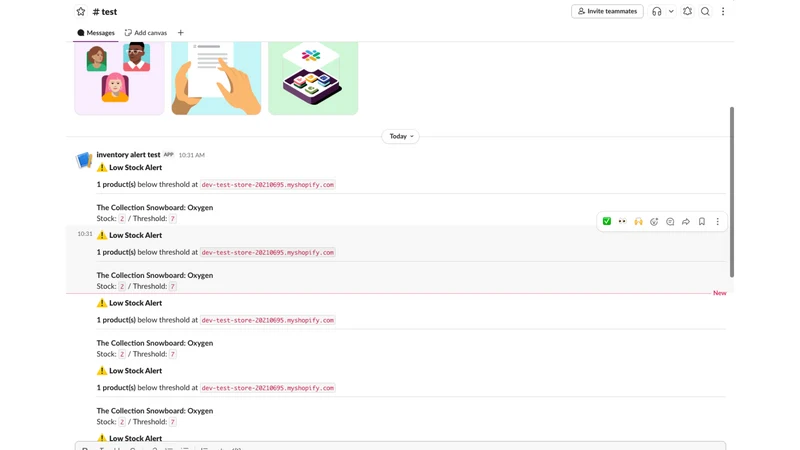Open more message actions menu
Image resolution: width=800 pixels, height=450 pixels.
click(717, 221)
